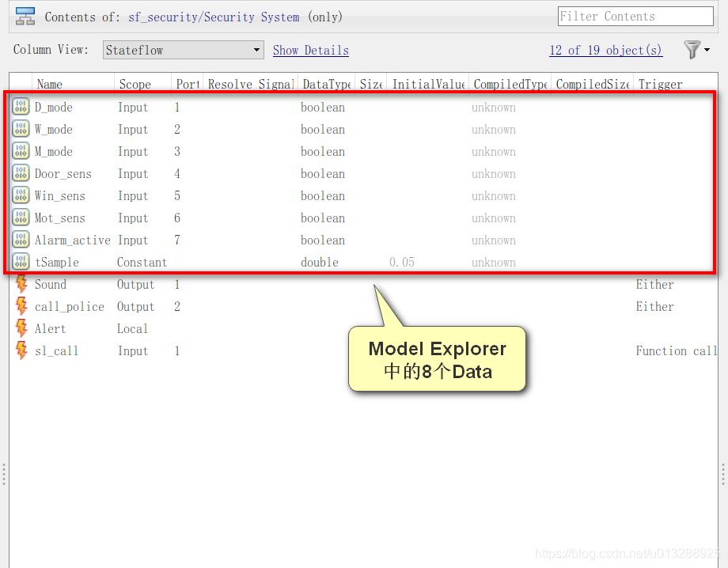This screenshot has width=728, height=568.
Task: Click the 0.05 initial value cell
Action: [402, 262]
